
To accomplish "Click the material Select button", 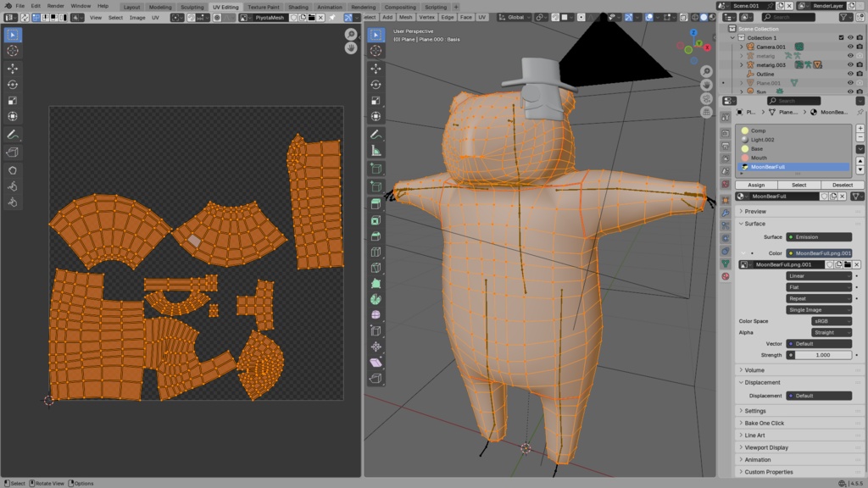I will tap(798, 185).
